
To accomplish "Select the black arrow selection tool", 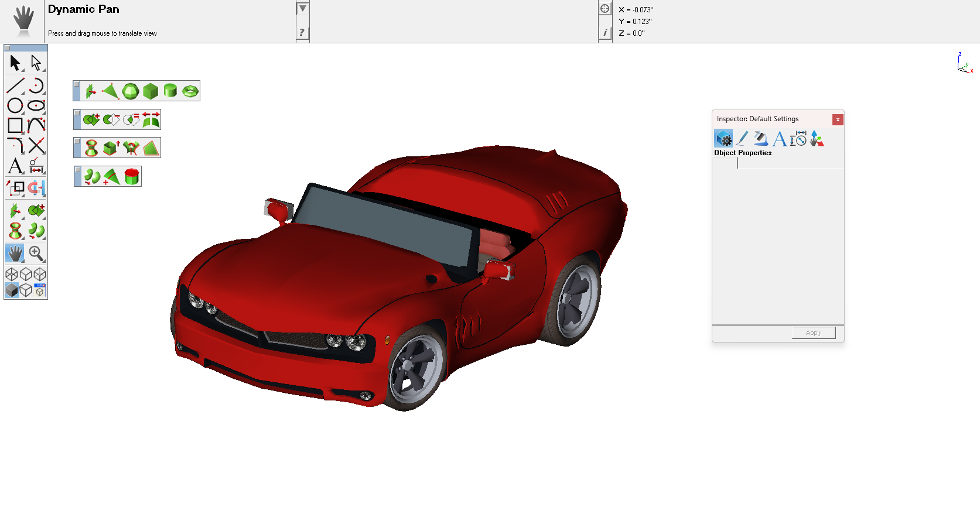I will tap(15, 63).
